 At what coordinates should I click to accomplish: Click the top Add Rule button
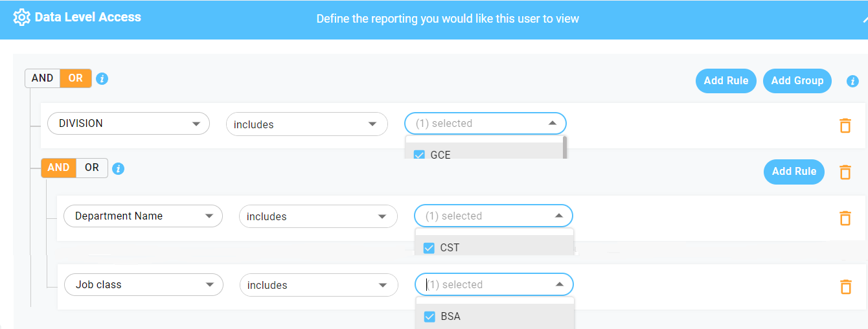coord(725,81)
